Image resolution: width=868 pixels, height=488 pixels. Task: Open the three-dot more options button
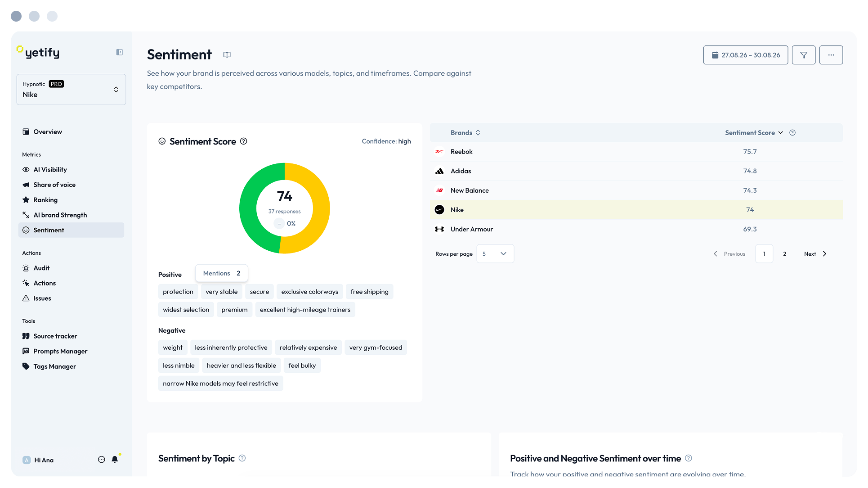click(831, 55)
